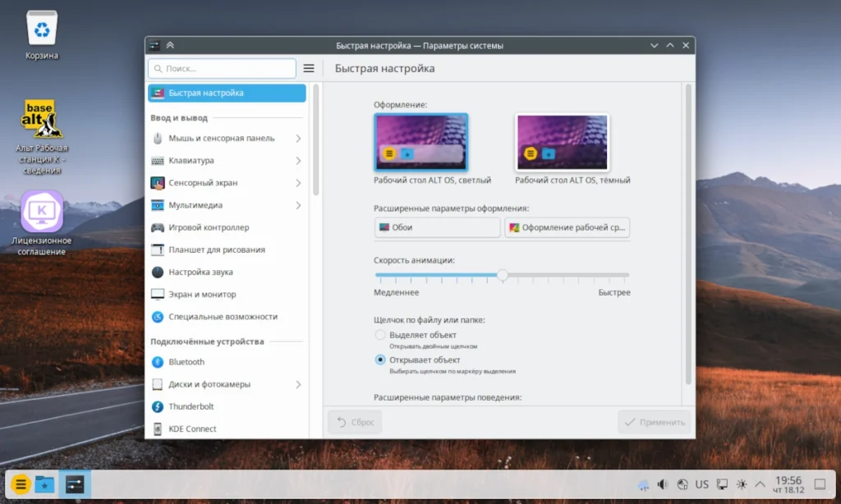Open the clock showing 19:56
Screen dimensions: 841x504
click(788, 484)
